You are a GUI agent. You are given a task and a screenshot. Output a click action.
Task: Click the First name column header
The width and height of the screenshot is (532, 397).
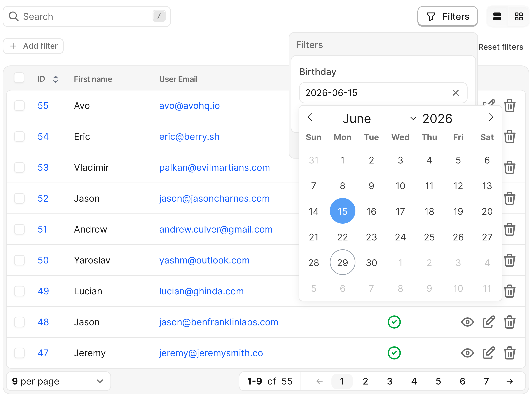click(x=93, y=79)
